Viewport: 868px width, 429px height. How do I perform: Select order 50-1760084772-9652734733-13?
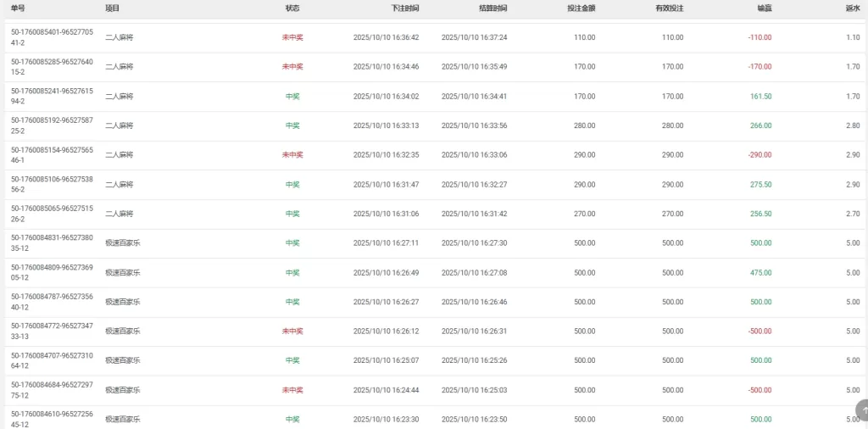click(52, 331)
